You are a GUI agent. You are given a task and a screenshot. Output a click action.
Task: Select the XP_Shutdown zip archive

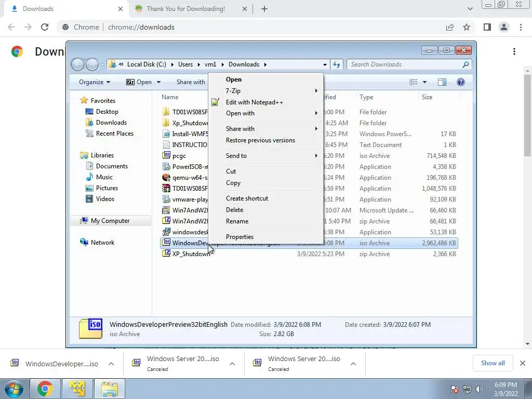191,254
